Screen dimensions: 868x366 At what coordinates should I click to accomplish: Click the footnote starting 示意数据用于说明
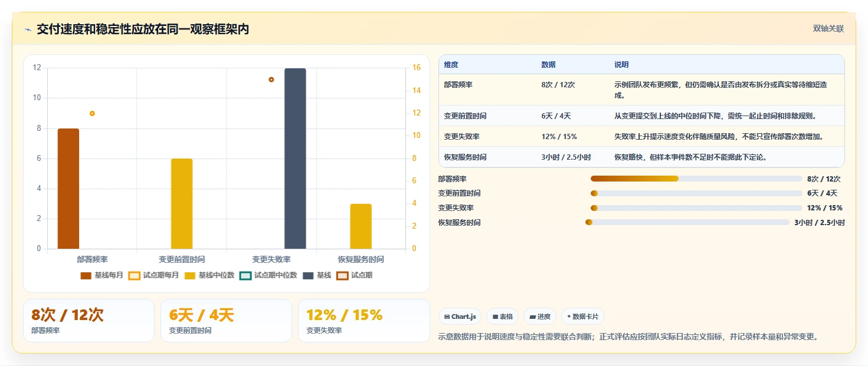tap(628, 337)
